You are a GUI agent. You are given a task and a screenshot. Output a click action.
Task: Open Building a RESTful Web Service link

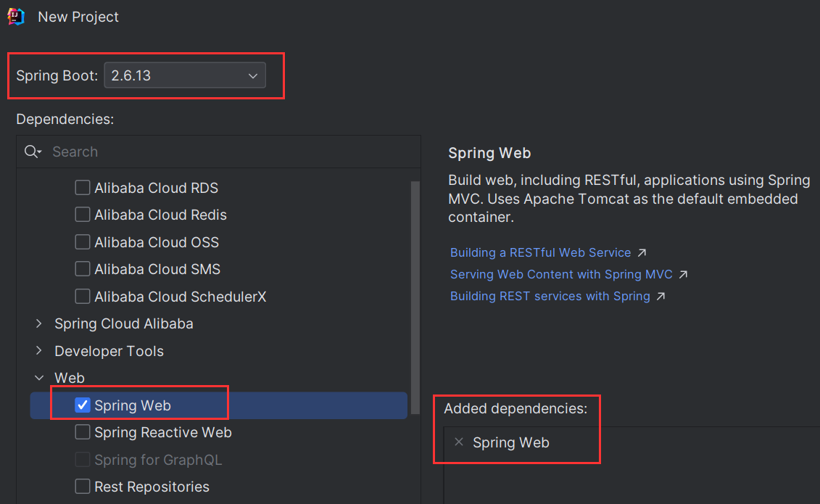pos(540,252)
